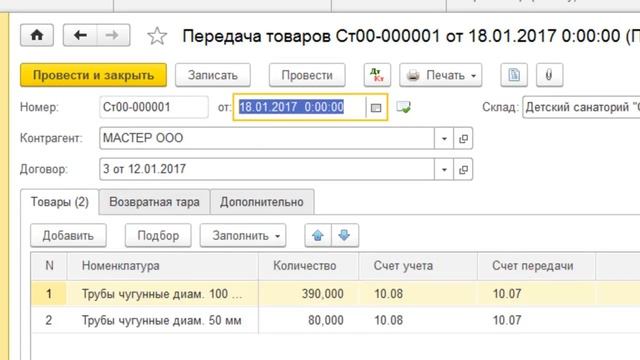Screen dimensions: 640x360
Task: Click the Договор field 3 от 12.01.2017
Action: [267, 169]
